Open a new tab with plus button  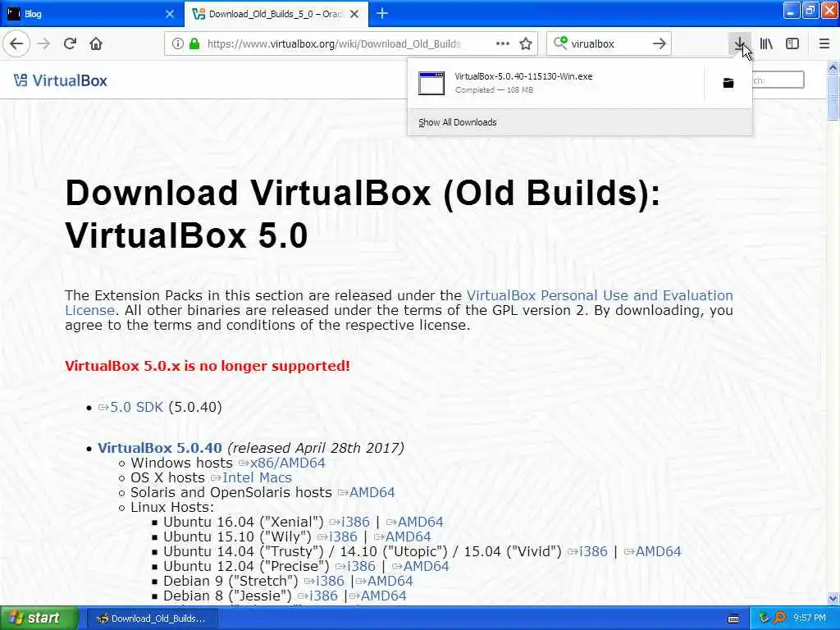(x=382, y=13)
